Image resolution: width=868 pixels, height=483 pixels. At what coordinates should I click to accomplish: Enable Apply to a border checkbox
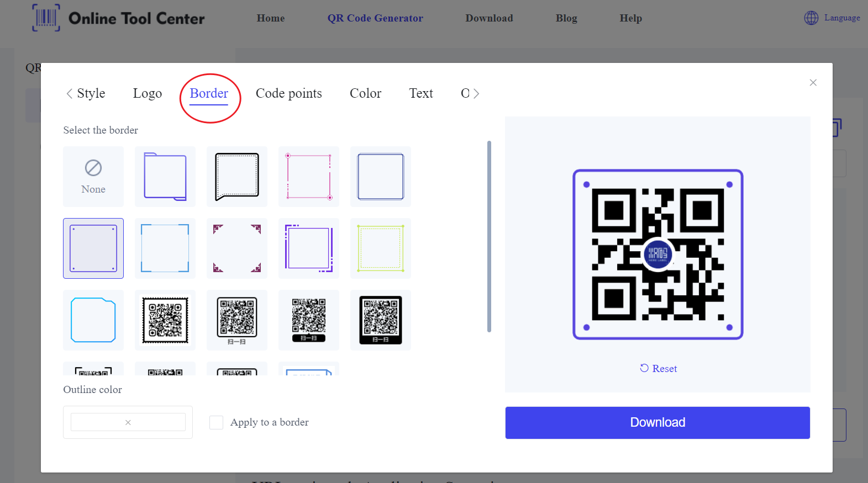216,422
